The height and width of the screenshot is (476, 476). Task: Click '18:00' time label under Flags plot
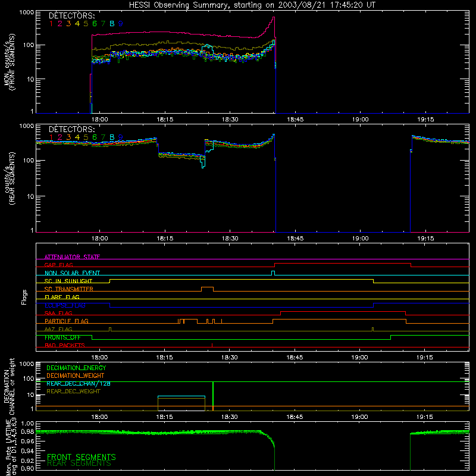coord(99,358)
